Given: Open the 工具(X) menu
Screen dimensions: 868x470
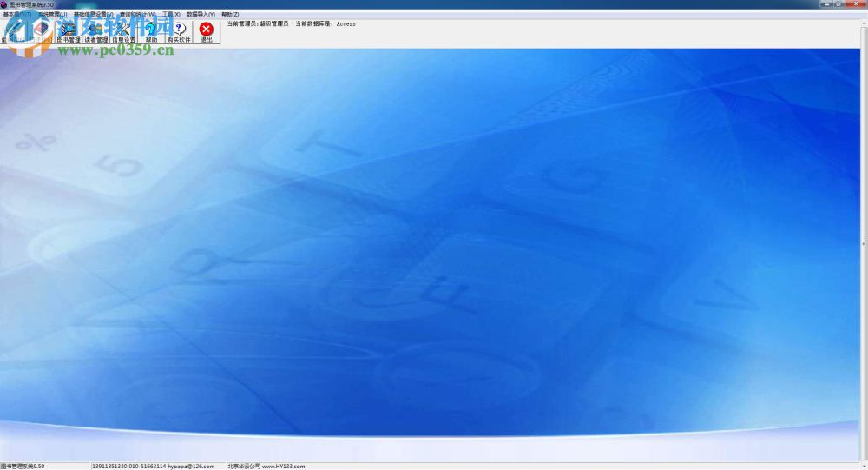Looking at the screenshot, I should tap(171, 15).
